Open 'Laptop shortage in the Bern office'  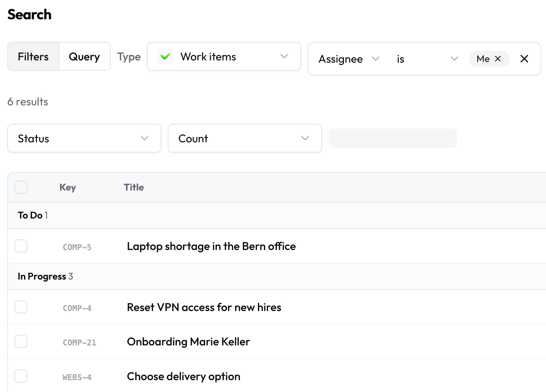tap(211, 246)
